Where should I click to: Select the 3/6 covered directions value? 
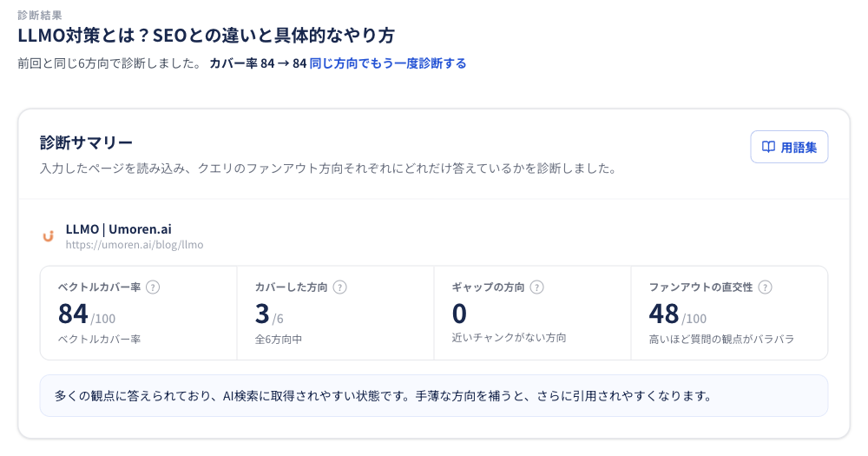tap(269, 314)
